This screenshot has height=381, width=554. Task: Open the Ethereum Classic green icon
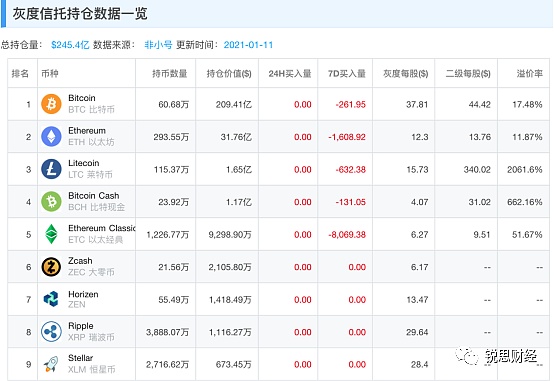pos(51,234)
